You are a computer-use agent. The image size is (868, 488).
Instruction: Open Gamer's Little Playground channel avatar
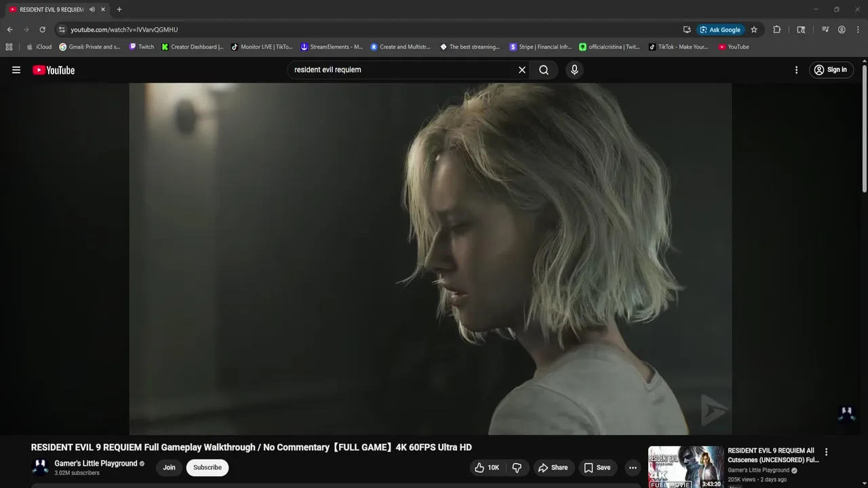[x=40, y=468]
